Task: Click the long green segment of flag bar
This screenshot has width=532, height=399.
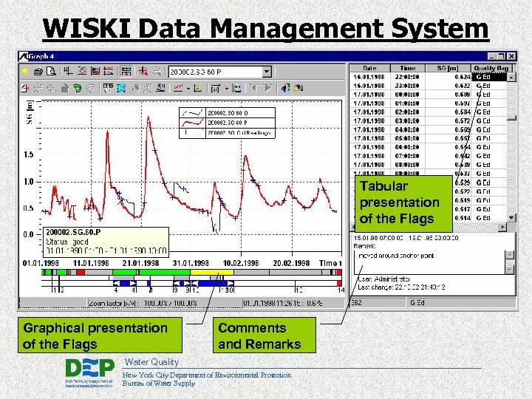Action: tap(165, 272)
